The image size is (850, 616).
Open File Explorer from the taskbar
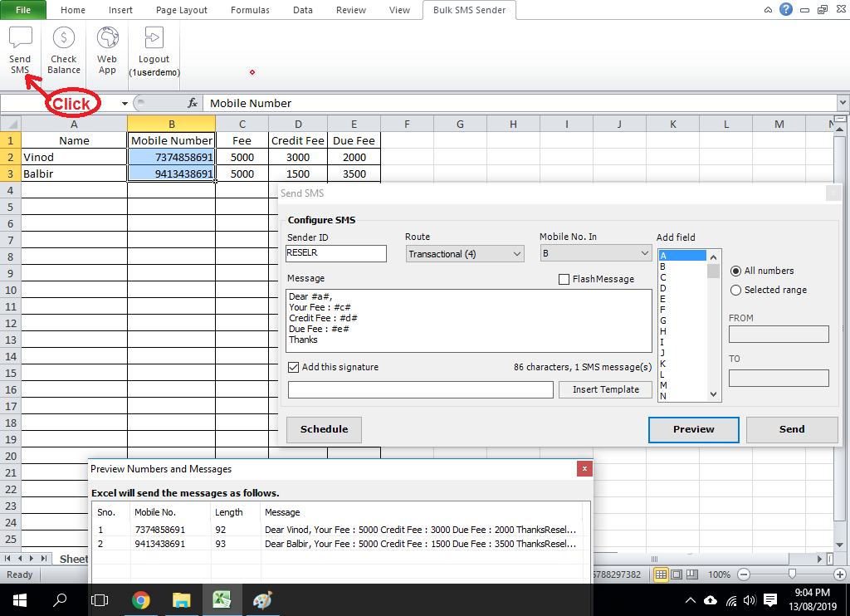coord(181,600)
